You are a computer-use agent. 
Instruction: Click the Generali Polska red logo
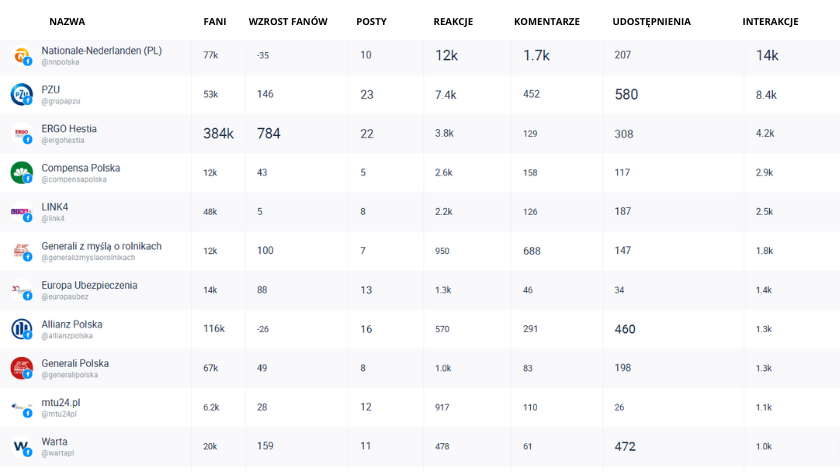21,368
